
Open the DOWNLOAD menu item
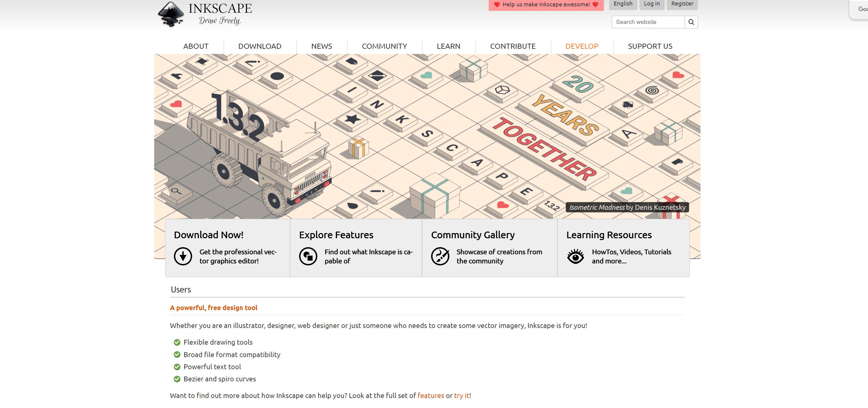coord(259,46)
